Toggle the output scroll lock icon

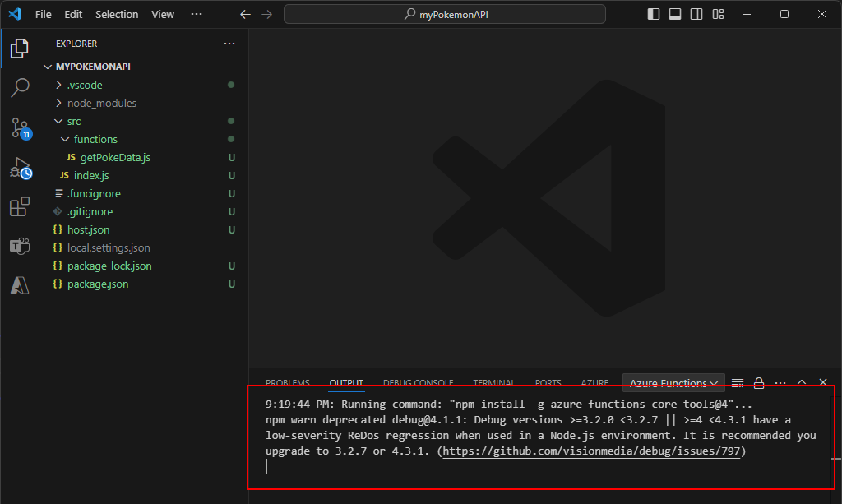point(759,382)
